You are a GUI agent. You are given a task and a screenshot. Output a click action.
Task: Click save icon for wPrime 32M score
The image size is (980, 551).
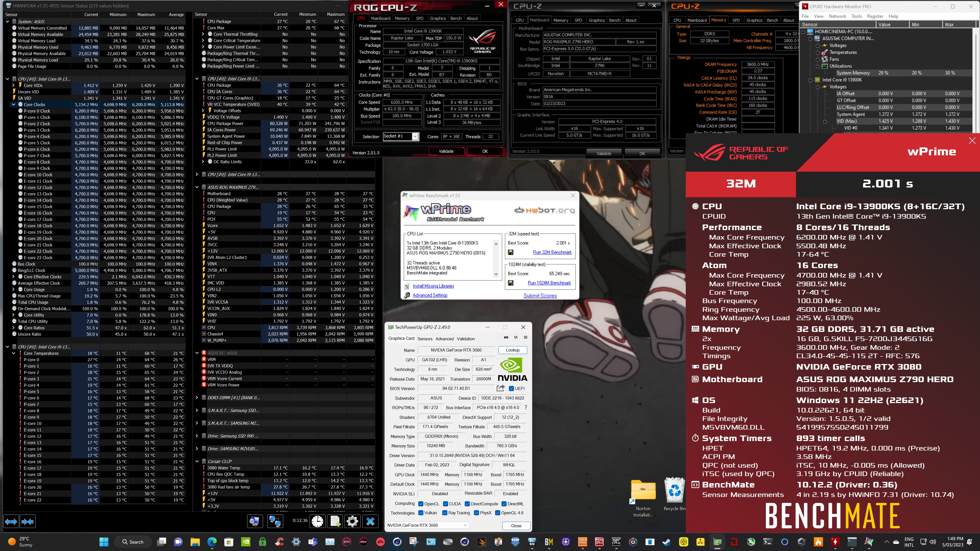tap(510, 252)
